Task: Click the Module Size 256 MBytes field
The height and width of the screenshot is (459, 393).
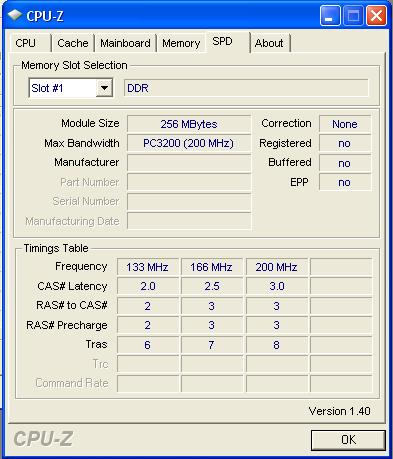Action: (189, 124)
